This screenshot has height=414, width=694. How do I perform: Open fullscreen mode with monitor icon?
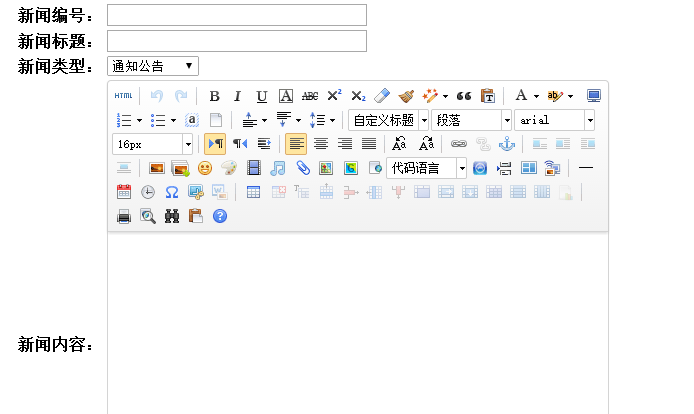(594, 96)
